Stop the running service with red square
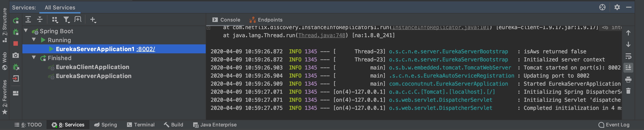This screenshot has height=130, width=644. 16,43
